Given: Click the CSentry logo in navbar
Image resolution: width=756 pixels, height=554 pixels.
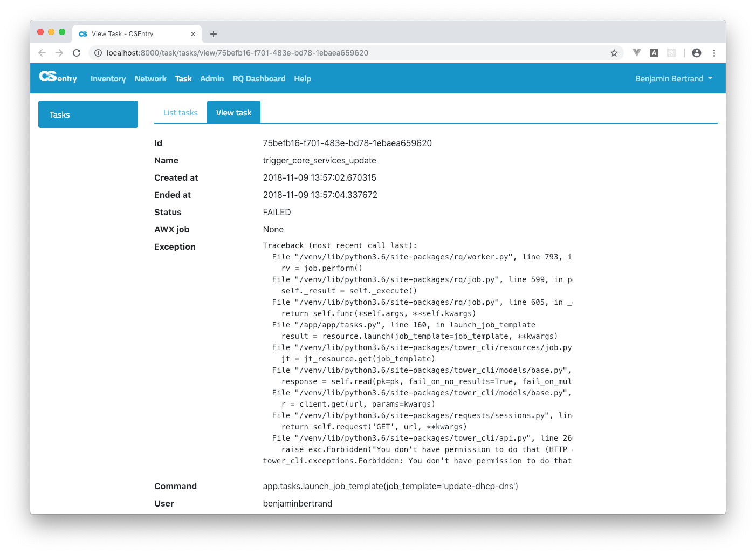Looking at the screenshot, I should pyautogui.click(x=58, y=77).
